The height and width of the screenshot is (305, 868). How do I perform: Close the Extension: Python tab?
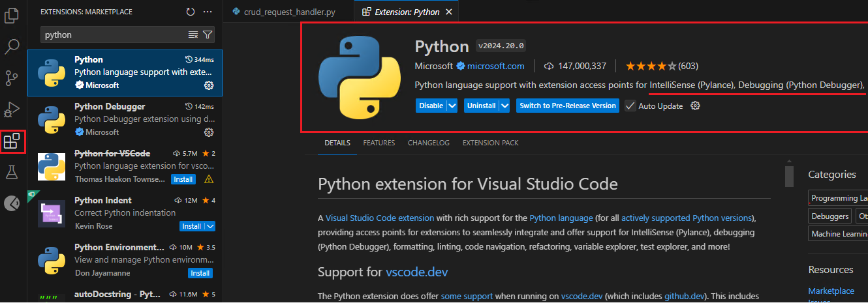click(x=448, y=12)
